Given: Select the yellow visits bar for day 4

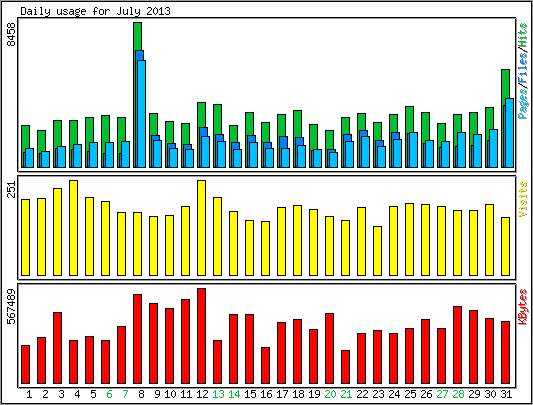Looking at the screenshot, I should tap(73, 228).
